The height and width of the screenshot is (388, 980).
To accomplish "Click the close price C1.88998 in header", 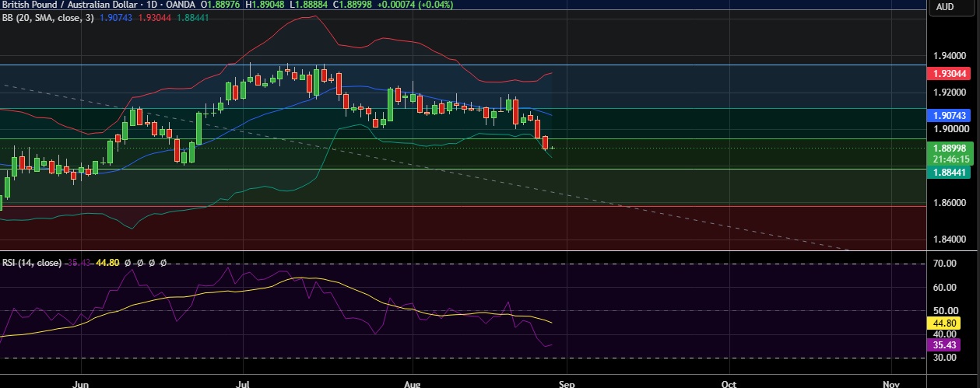I will 354,5.
